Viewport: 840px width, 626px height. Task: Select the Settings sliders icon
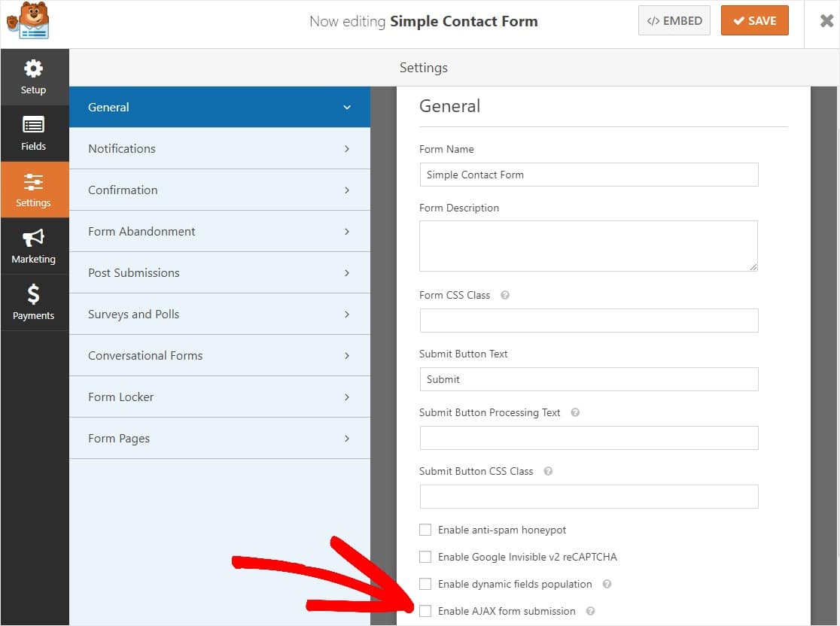coord(33,182)
